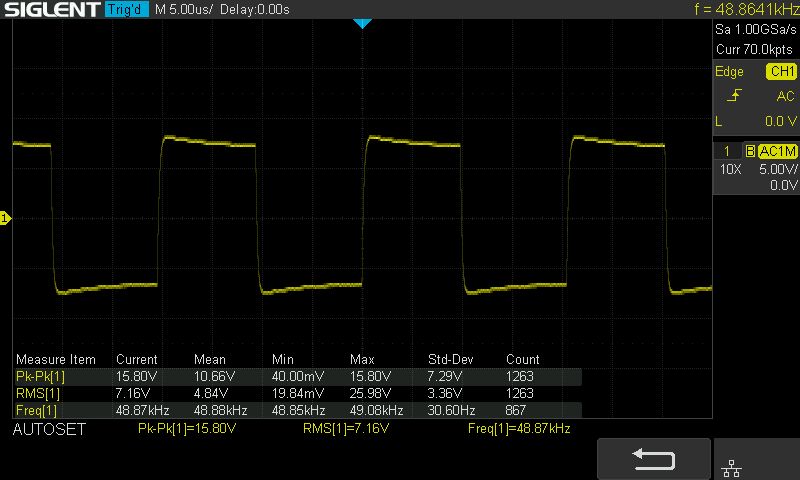Select the RMS[1] measurement row label
800x480 pixels.
(38, 393)
